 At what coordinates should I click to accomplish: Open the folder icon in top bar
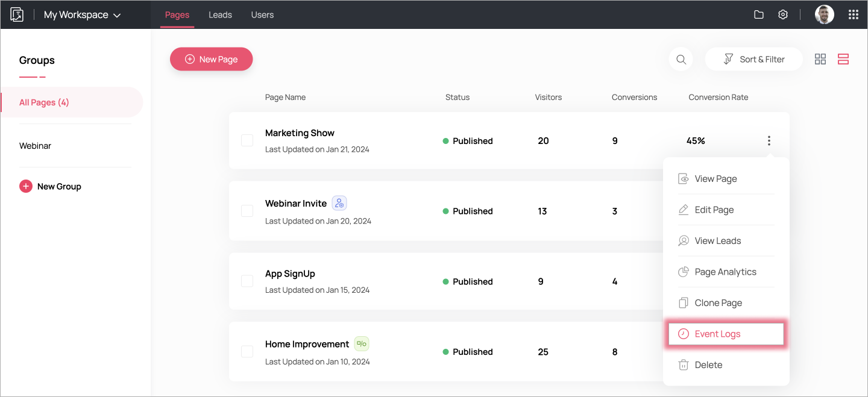coord(759,14)
